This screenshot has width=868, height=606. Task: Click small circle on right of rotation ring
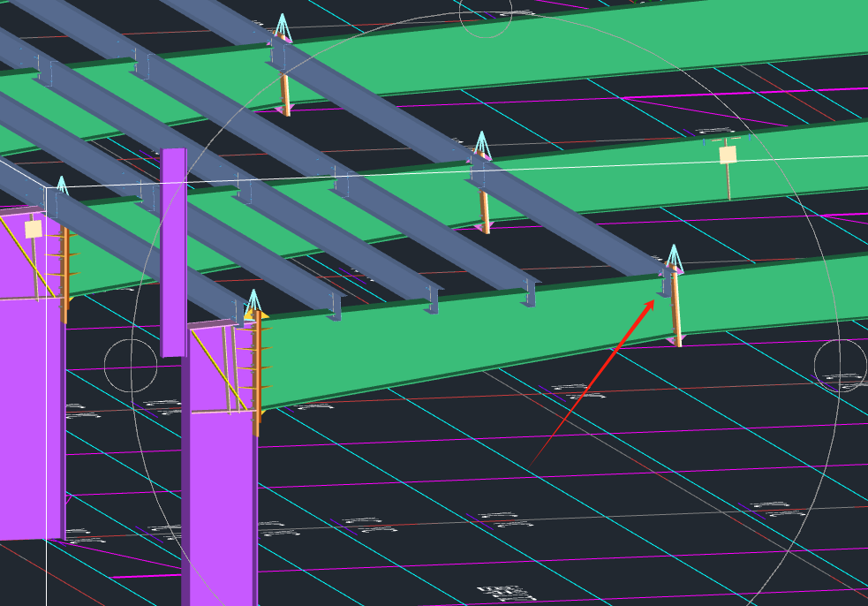point(841,365)
